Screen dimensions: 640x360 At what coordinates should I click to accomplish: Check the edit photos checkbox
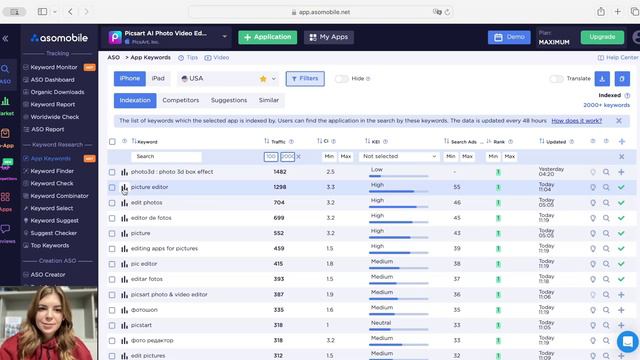(112, 203)
